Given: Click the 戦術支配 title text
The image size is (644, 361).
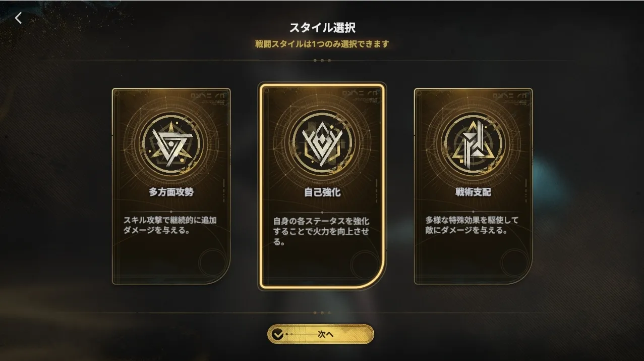Looking at the screenshot, I should [x=473, y=192].
